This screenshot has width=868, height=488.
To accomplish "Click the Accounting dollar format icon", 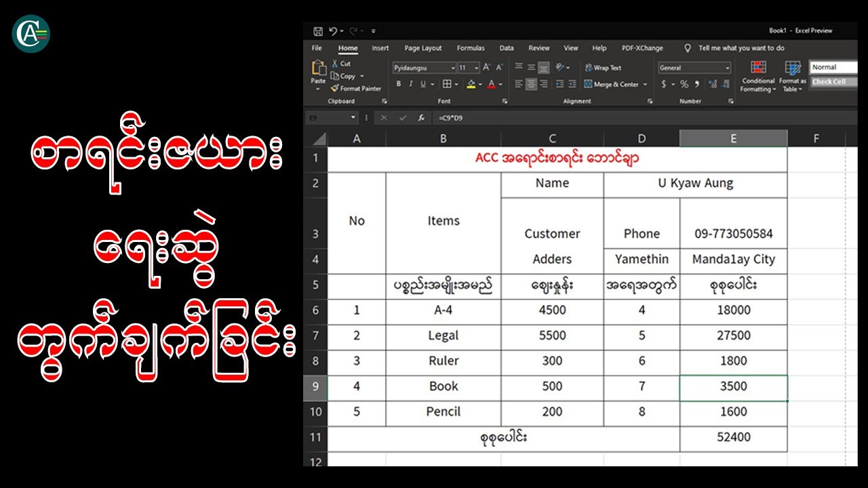I will [x=664, y=84].
